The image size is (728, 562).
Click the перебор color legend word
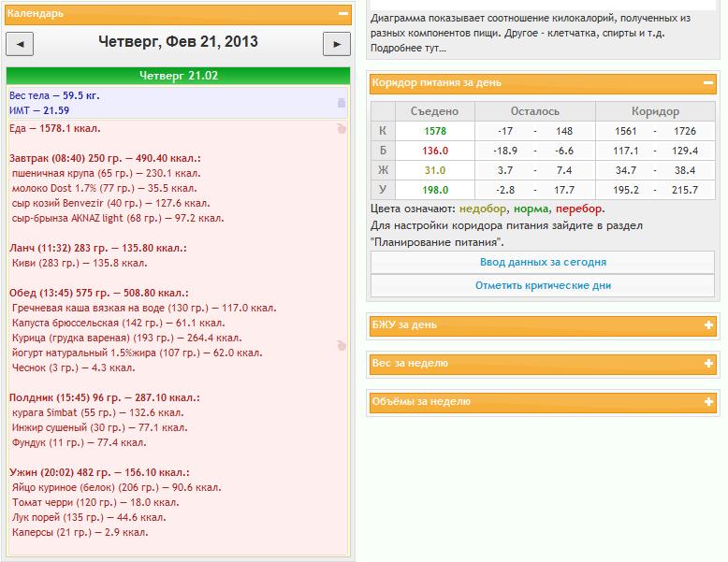pos(579,209)
